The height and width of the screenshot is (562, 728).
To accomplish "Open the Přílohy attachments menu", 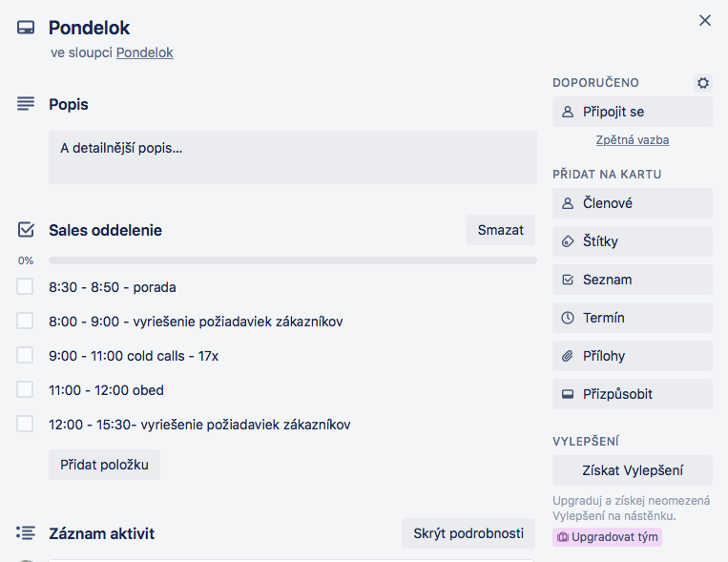I will (x=633, y=356).
